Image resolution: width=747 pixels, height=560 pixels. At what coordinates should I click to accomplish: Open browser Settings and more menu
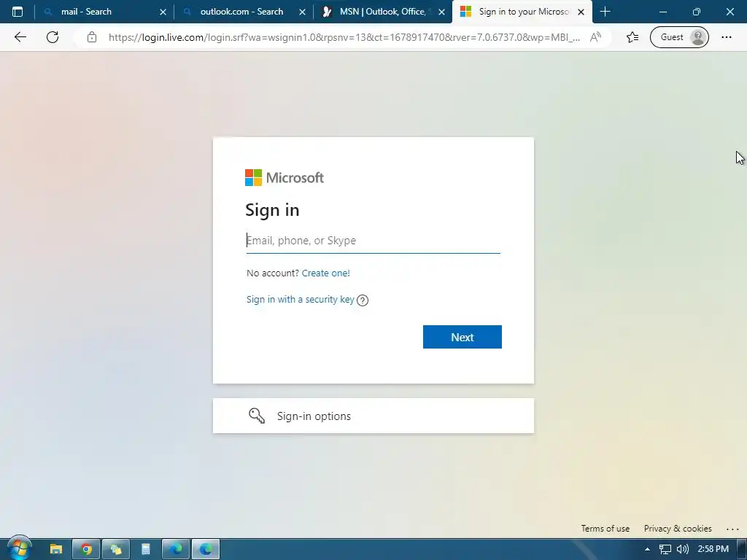pos(726,37)
